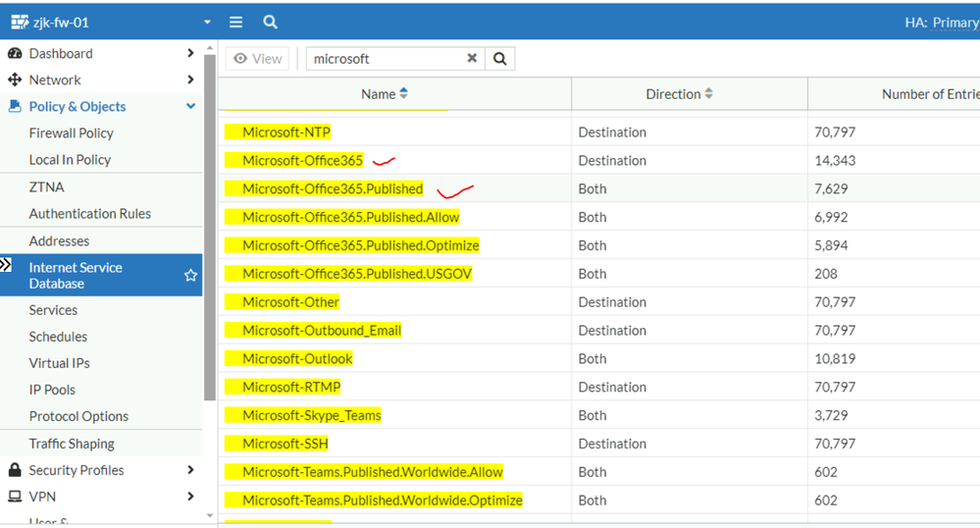Click the hamburger menu icon in header
The image size is (980, 528).
pos(235,22)
